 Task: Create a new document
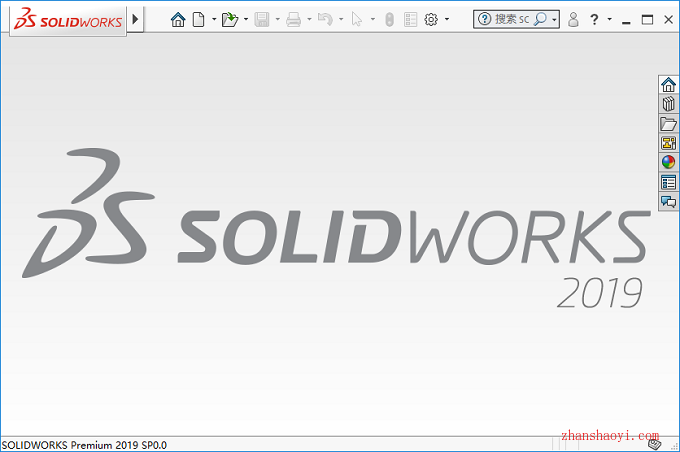point(198,20)
